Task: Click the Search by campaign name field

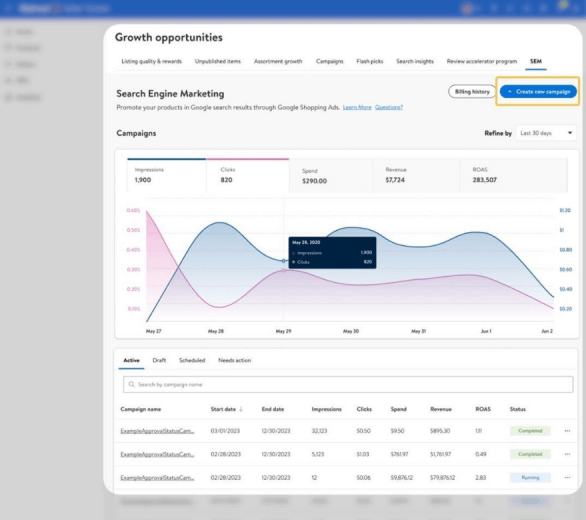Action: point(348,384)
